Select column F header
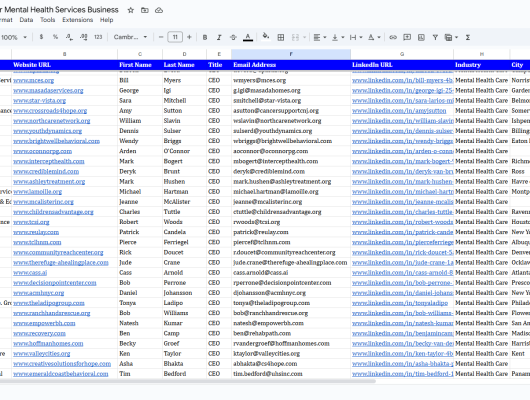 pyautogui.click(x=291, y=54)
